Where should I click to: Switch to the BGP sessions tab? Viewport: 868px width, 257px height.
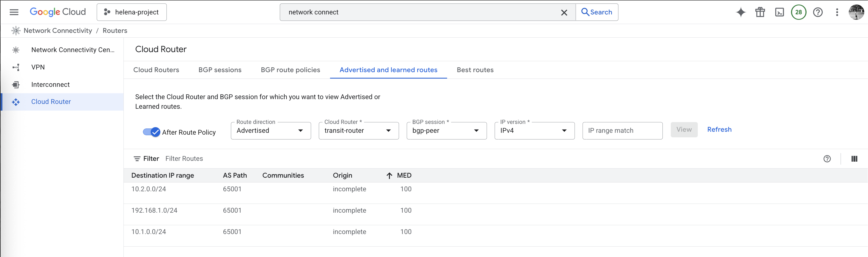(220, 70)
